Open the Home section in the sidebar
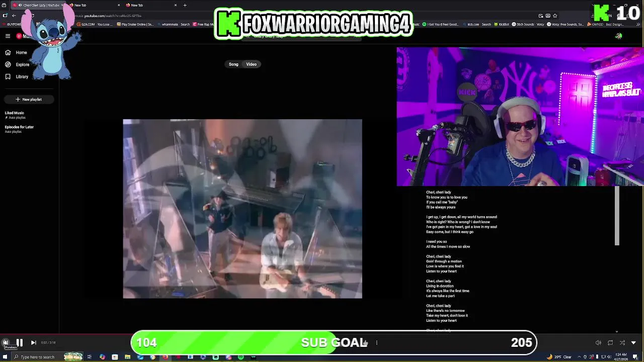The width and height of the screenshot is (644, 362). tap(17, 52)
